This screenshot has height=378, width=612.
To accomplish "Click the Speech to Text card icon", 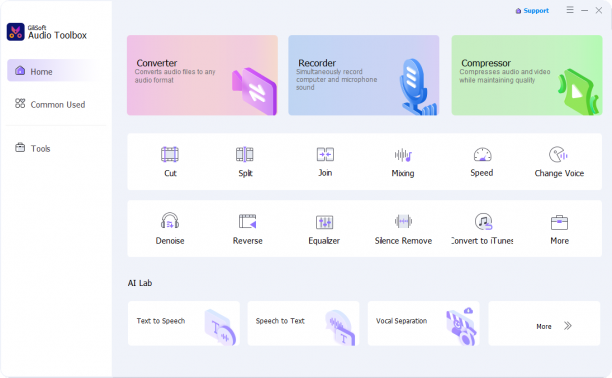I will tap(340, 328).
